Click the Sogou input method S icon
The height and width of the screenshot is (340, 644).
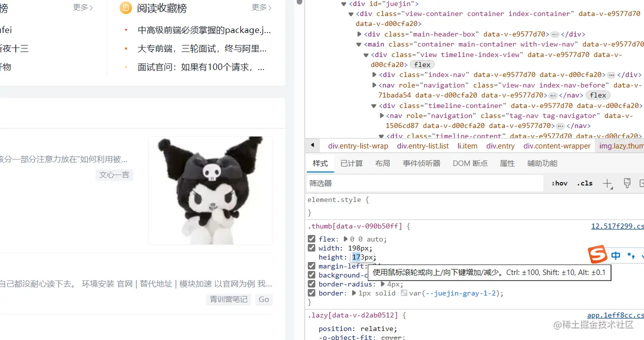click(597, 255)
